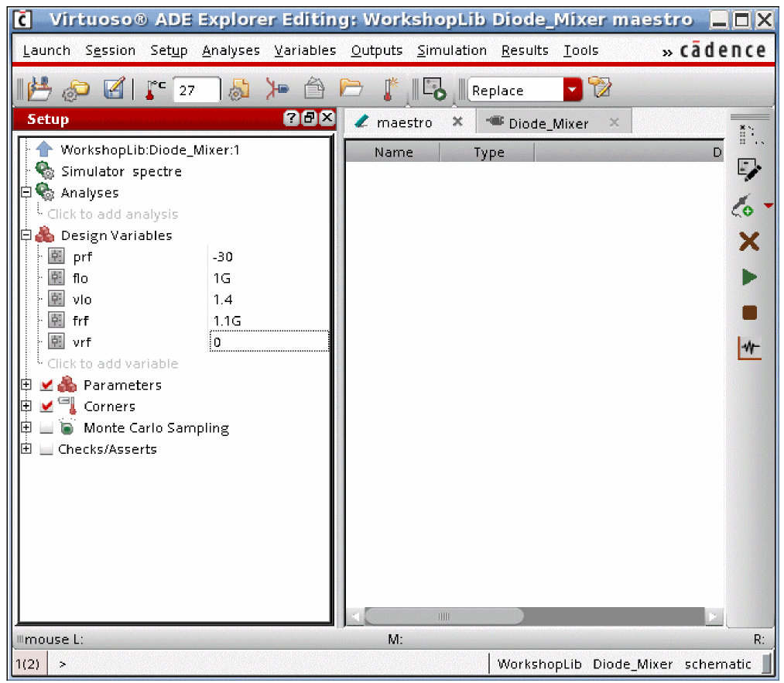Select WorkshopLib:Diode_Mixer:1 tree item
The height and width of the screenshot is (683, 784).
click(149, 149)
